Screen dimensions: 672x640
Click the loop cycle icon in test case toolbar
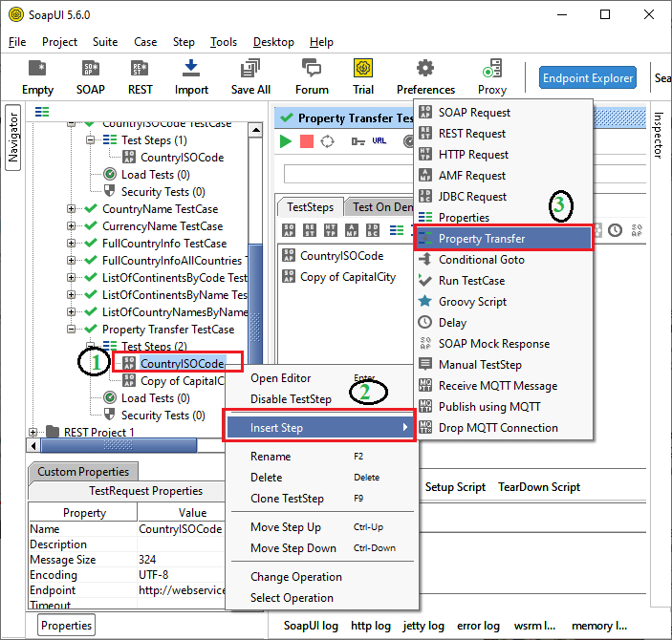328,141
